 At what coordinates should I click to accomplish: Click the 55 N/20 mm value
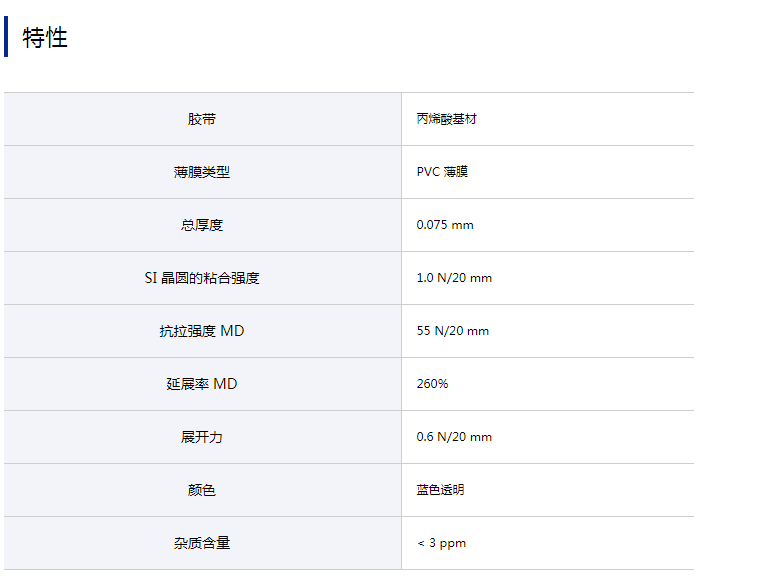pyautogui.click(x=453, y=331)
